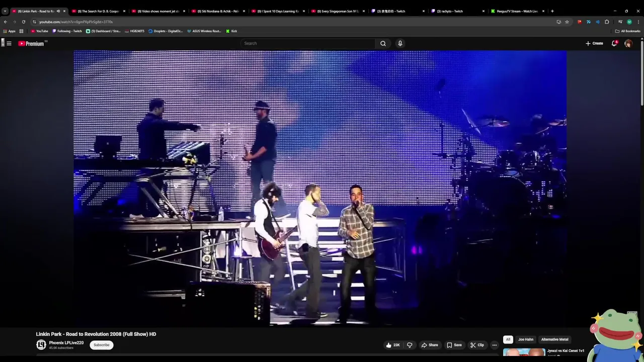Select the Joe Hahn filter chip
The image size is (644, 362).
pyautogui.click(x=526, y=339)
